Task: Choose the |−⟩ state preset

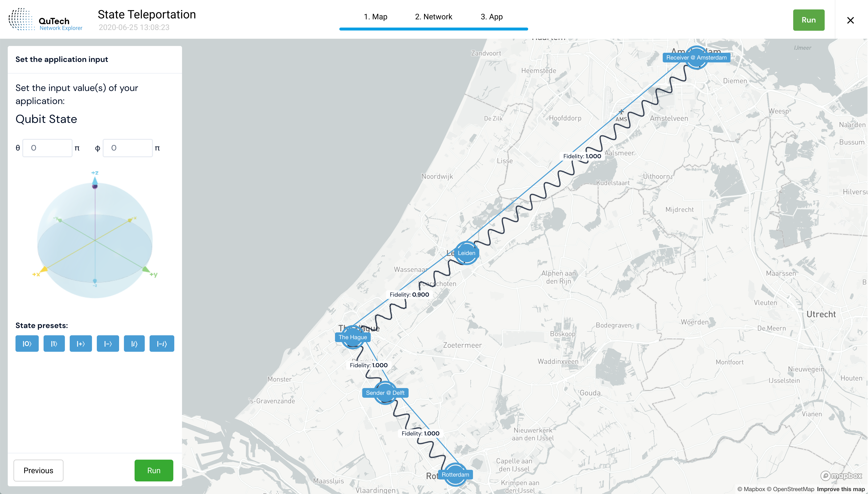Action: click(108, 344)
